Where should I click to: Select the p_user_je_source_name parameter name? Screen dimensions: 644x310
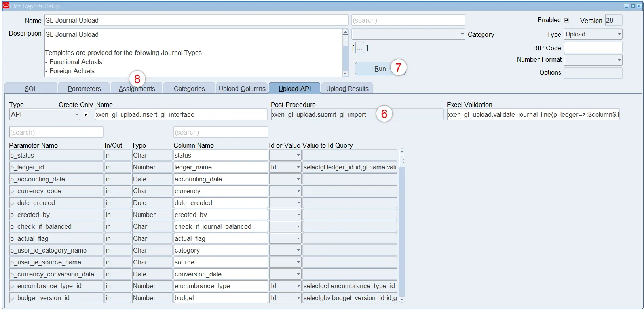(x=57, y=262)
